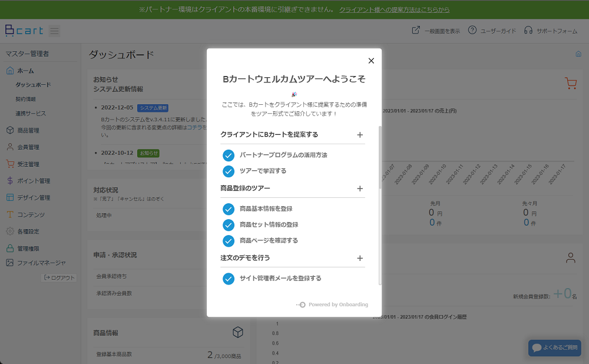
Task: Click デザイン管理 layout icon
Action: [10, 197]
